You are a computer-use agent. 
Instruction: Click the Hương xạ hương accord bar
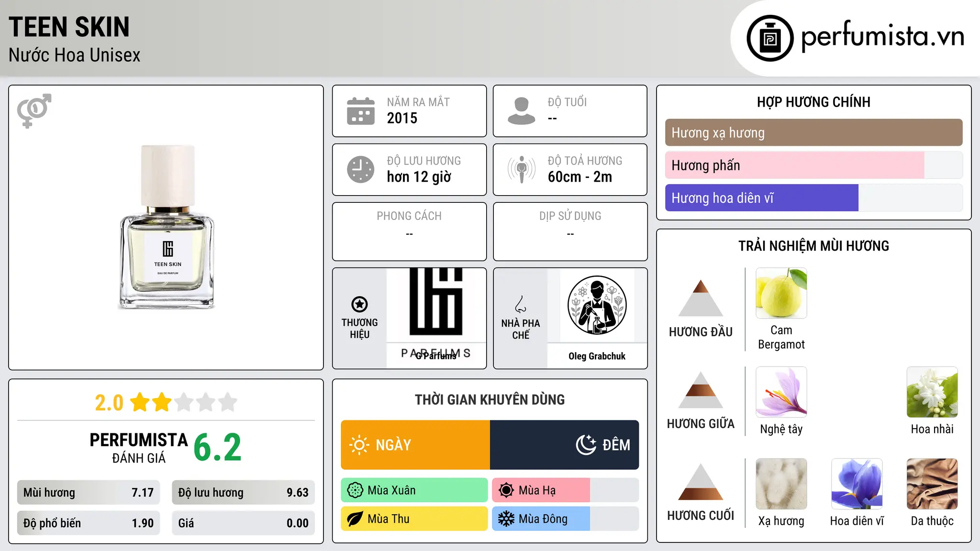coord(813,132)
